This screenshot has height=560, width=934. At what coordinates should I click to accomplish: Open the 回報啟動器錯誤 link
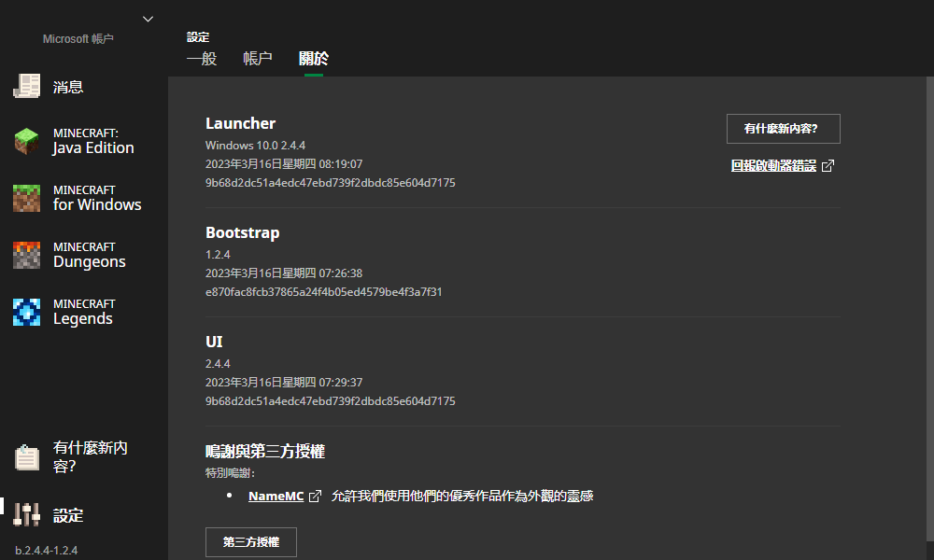click(x=773, y=166)
